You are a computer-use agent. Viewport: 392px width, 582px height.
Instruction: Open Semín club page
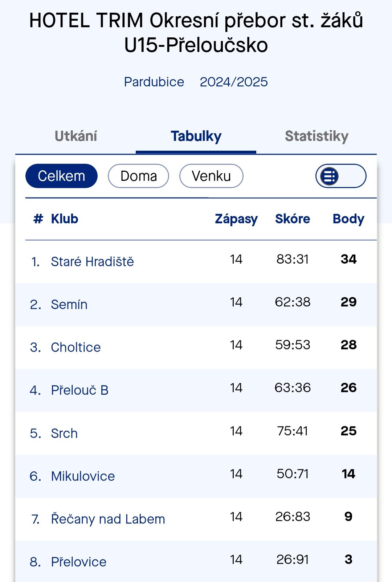tap(69, 304)
